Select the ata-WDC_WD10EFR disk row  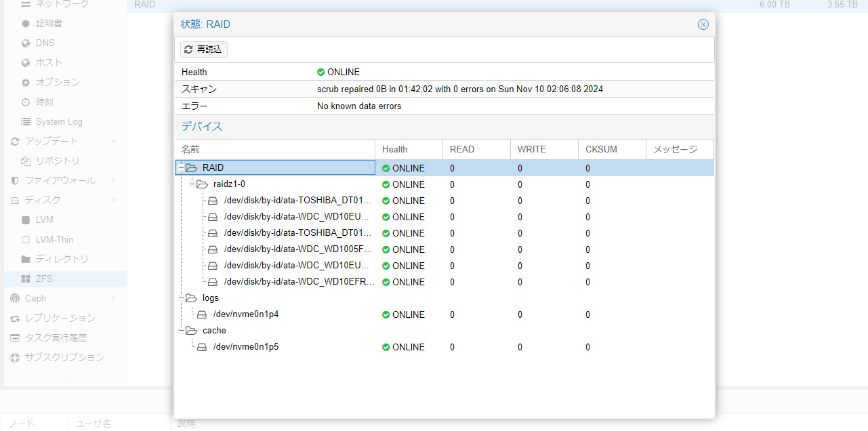(x=444, y=282)
